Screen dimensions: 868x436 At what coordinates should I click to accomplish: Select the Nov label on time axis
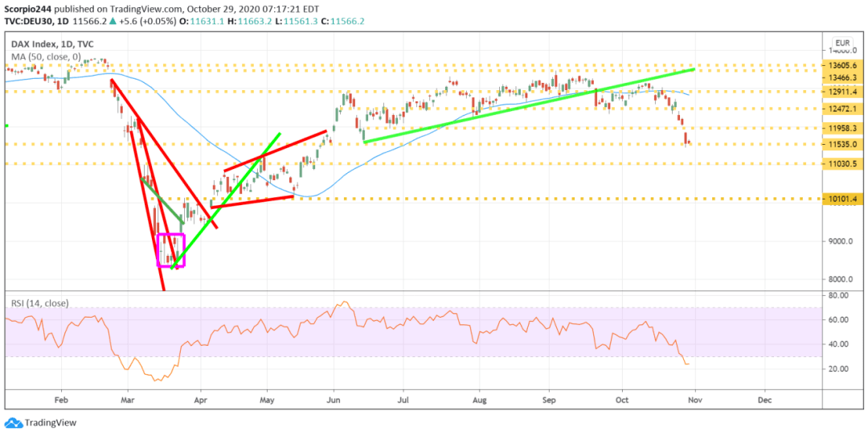point(695,398)
